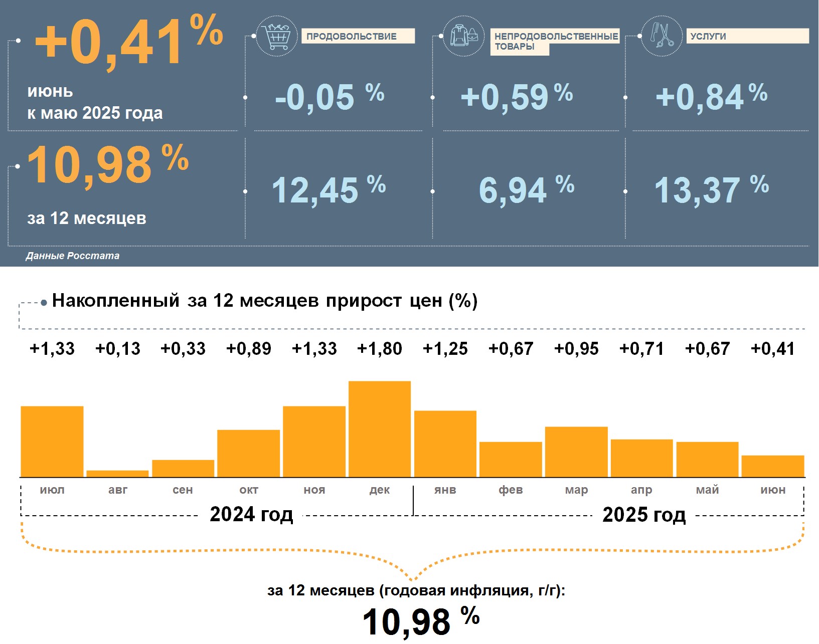
Task: Select the НЕПРОДОВОЛЬСТВЕННЫЕ ТОВАРЫ label
Action: tap(555, 41)
